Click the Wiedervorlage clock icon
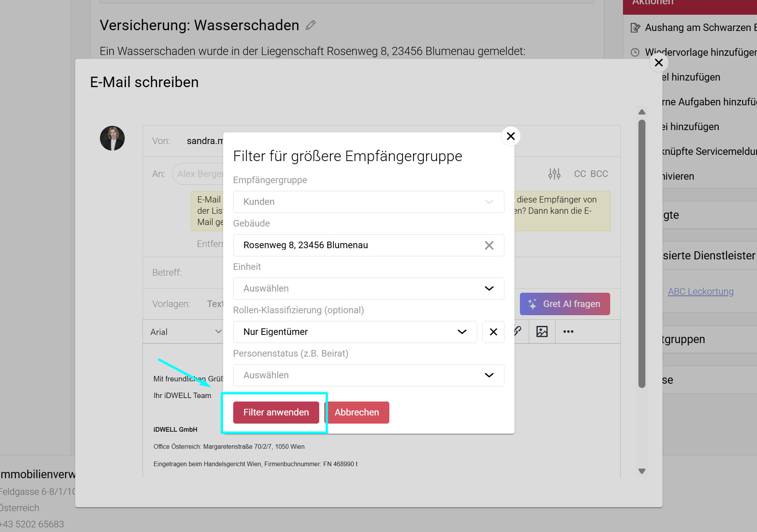 coord(635,52)
